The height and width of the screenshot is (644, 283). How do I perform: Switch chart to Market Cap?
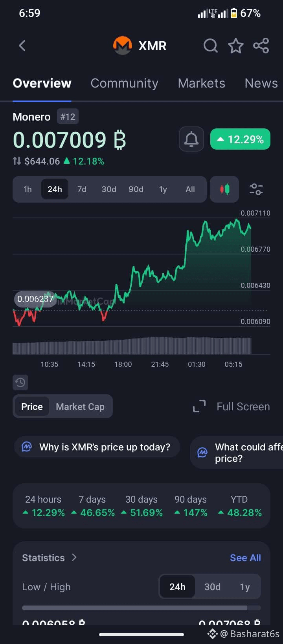[x=80, y=406]
